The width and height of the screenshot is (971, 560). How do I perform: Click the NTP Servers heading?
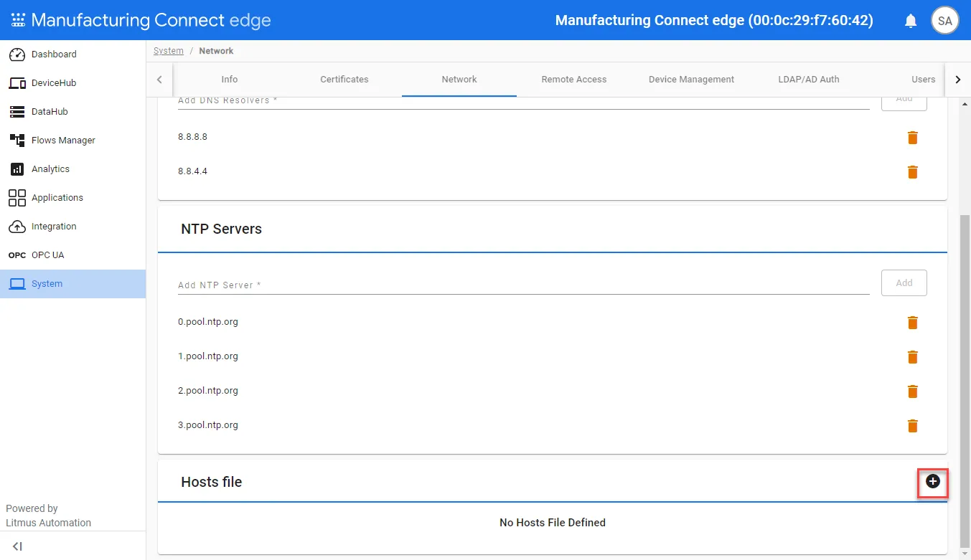pyautogui.click(x=222, y=229)
